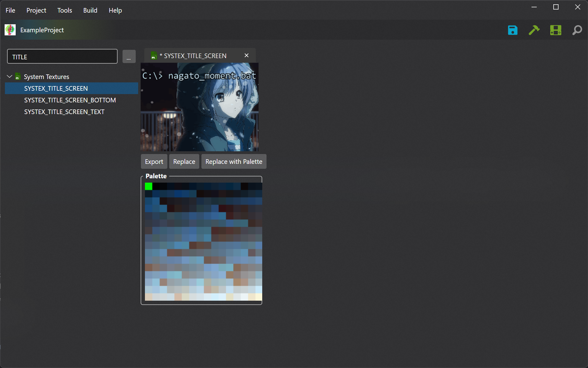
Task: Maximize the application window
Action: click(556, 7)
